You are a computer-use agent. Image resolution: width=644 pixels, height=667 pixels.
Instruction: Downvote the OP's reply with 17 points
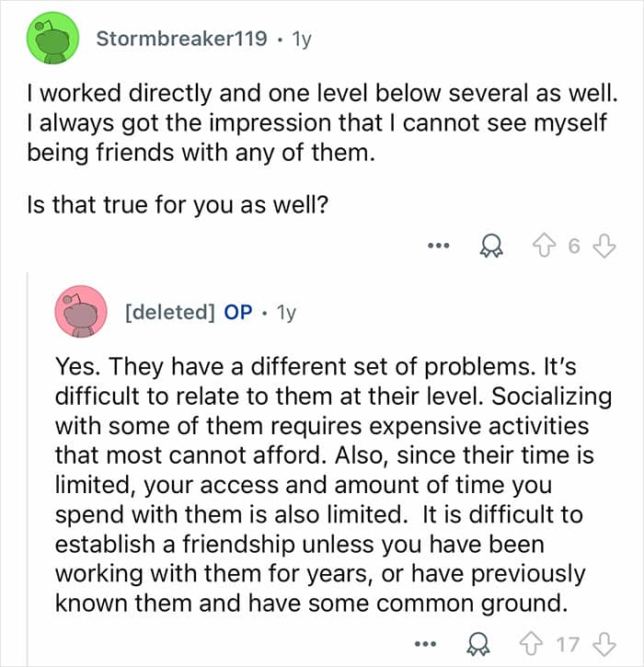pos(604,644)
